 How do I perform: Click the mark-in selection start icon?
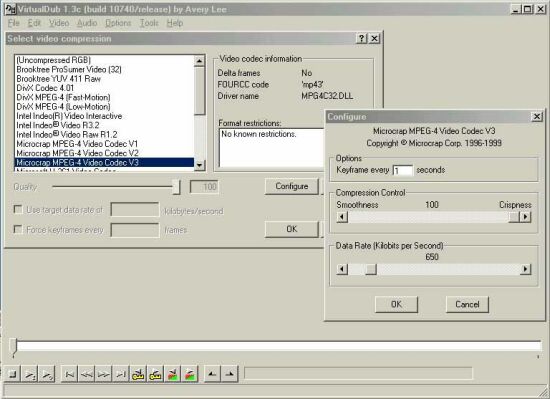click(x=212, y=374)
